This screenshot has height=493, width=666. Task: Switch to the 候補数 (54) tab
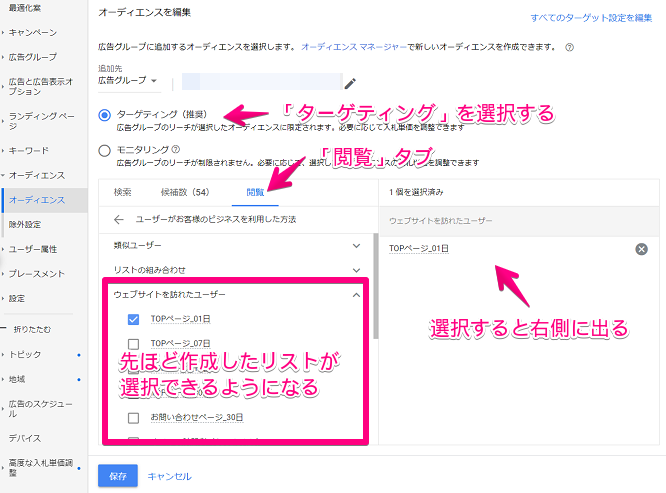click(185, 192)
